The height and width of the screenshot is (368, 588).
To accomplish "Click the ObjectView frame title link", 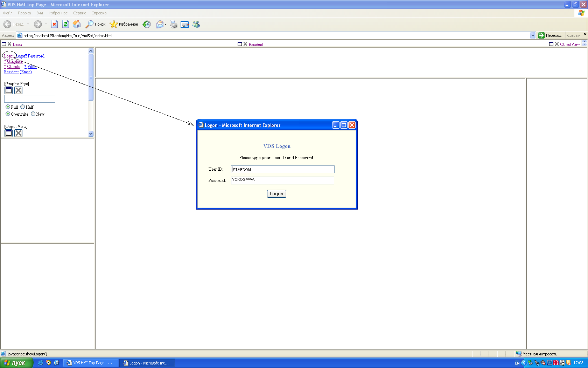I will (570, 45).
